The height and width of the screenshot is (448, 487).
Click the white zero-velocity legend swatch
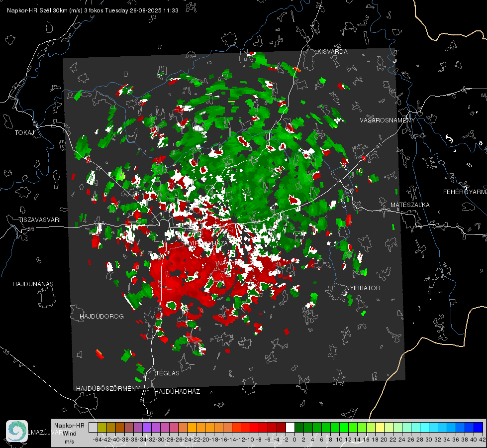coord(290,427)
